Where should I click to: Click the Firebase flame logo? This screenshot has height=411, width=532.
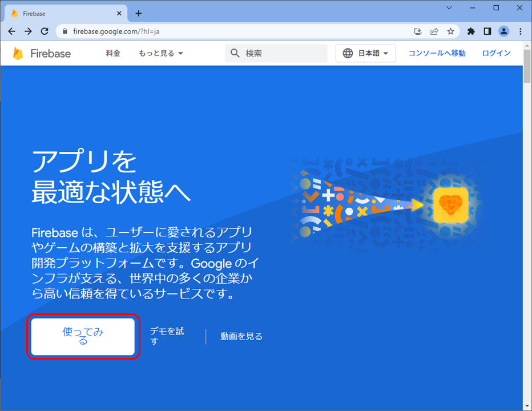click(18, 53)
